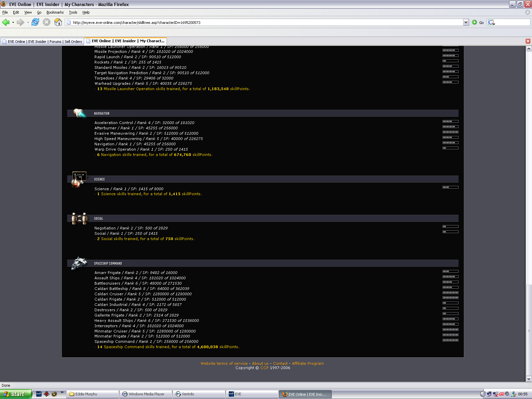The height and width of the screenshot is (399, 532).
Task: Click the yellow W quick launch icon
Action: (x=54, y=394)
